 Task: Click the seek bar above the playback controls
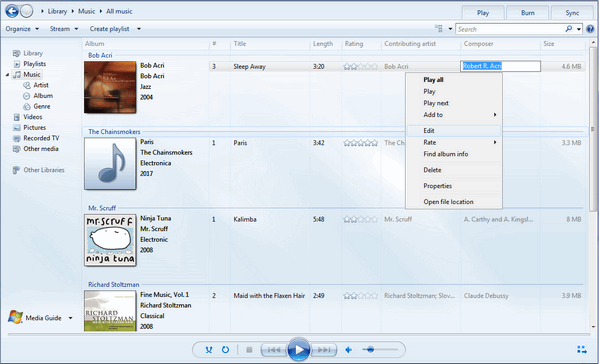tap(300, 335)
